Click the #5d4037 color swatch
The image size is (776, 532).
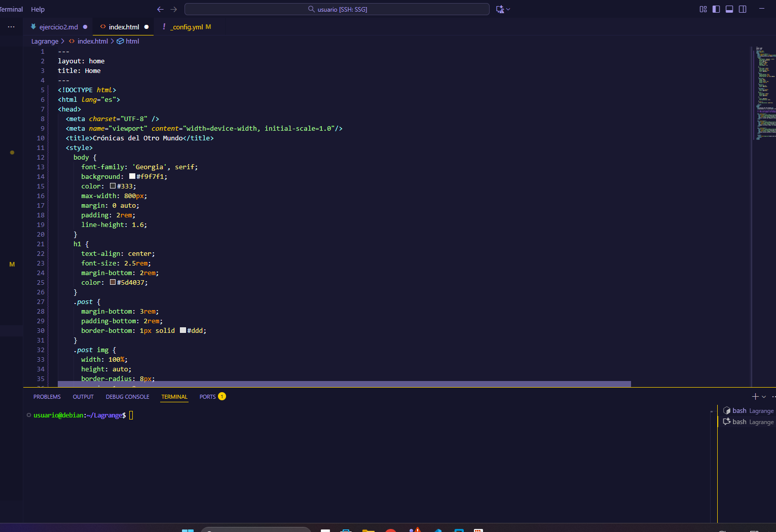pos(113,282)
